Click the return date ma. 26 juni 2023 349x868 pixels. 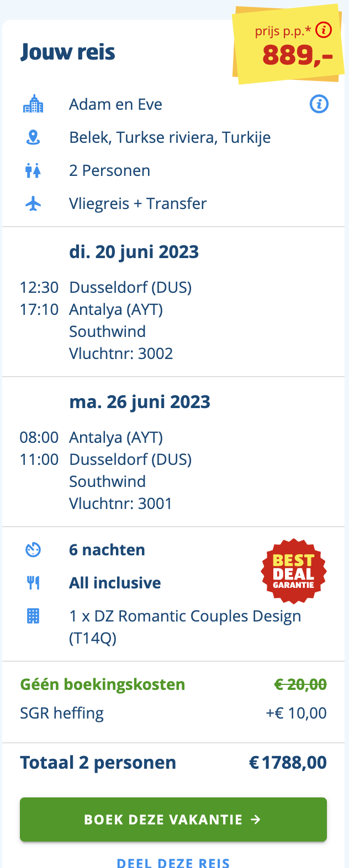click(x=140, y=402)
